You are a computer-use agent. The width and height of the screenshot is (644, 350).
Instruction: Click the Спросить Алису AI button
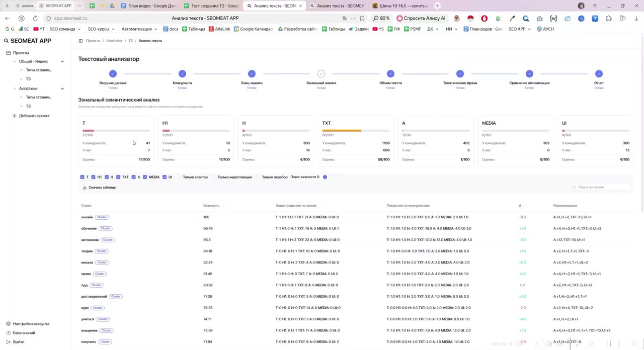tap(421, 18)
